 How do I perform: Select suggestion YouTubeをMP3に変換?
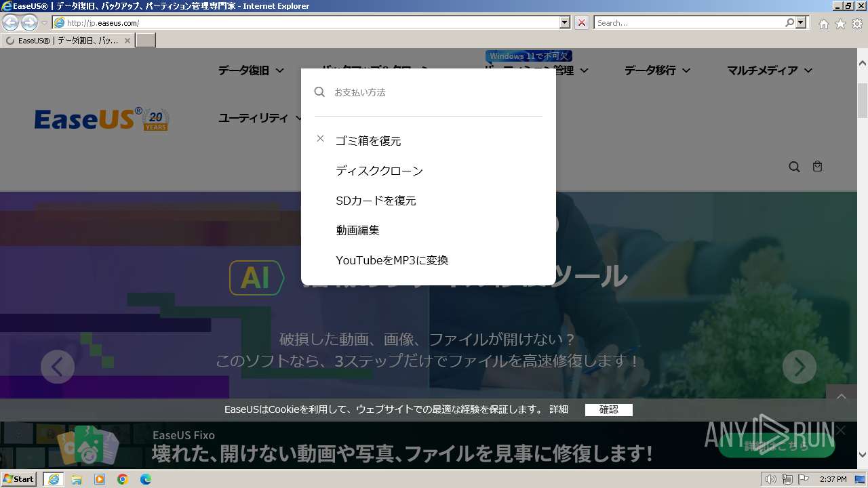[x=392, y=260]
